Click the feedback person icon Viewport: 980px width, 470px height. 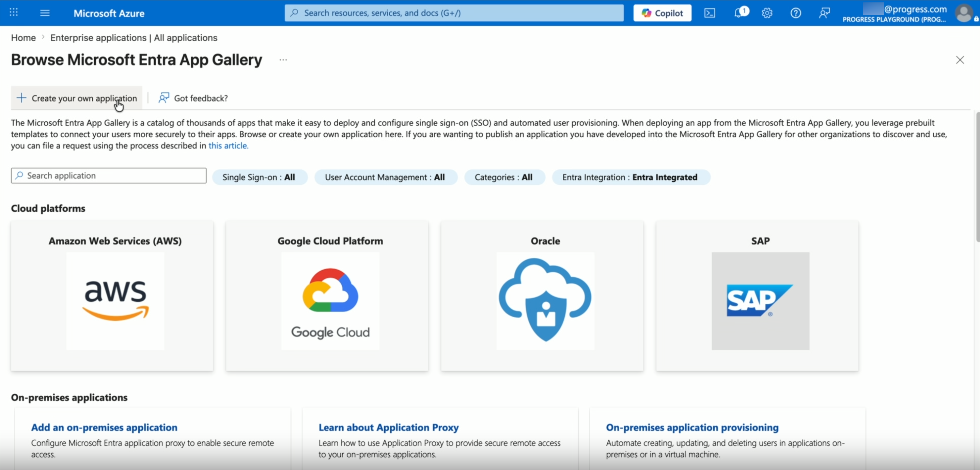164,98
